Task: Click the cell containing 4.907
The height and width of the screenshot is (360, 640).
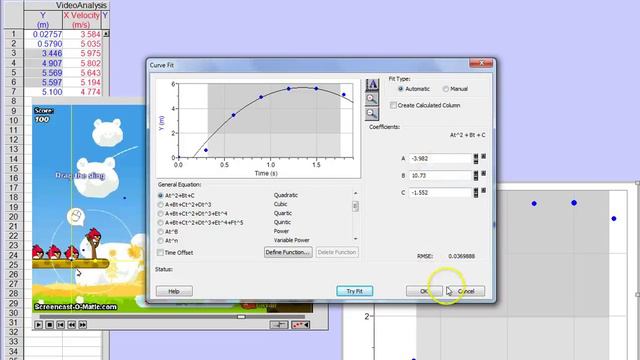Action: 43,63
